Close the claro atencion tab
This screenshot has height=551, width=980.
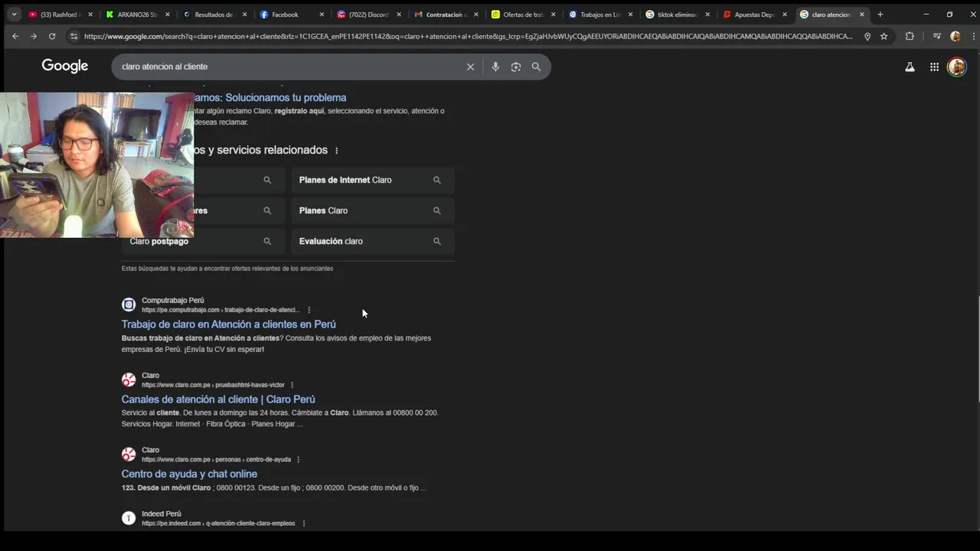pyautogui.click(x=861, y=15)
